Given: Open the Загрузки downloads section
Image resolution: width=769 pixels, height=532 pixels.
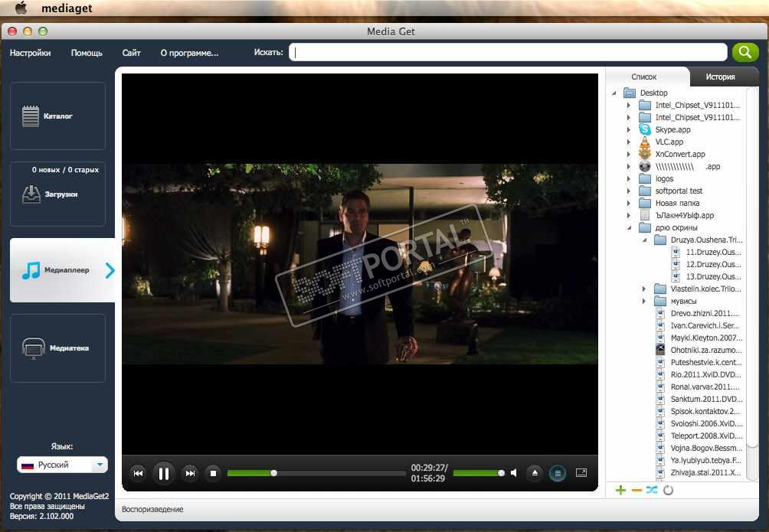Looking at the screenshot, I should 58,194.
